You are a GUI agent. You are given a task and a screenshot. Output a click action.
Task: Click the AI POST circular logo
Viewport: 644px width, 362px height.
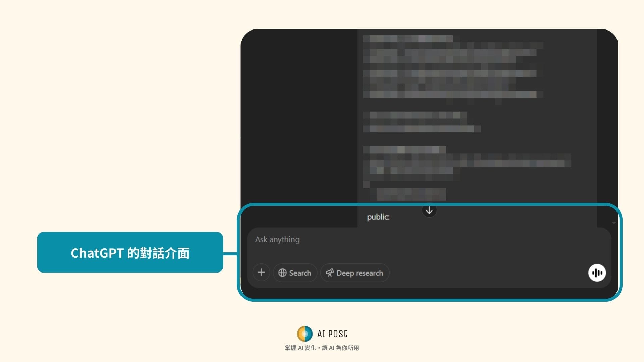click(305, 334)
